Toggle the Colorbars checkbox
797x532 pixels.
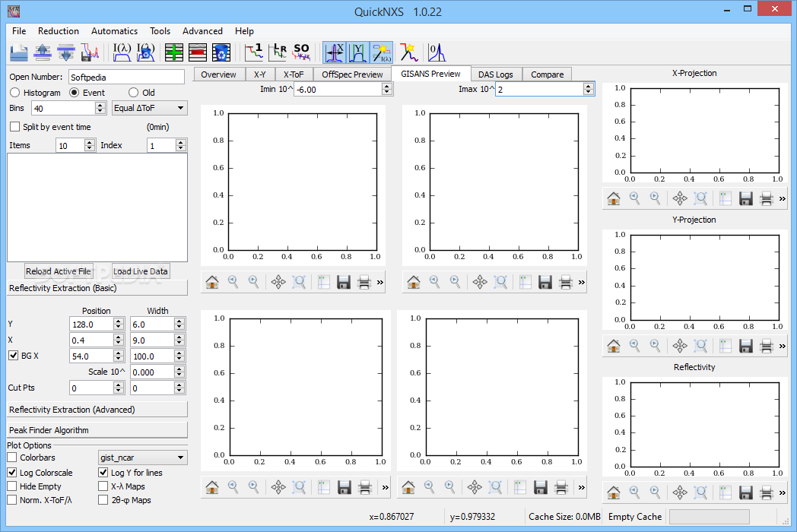pos(12,458)
